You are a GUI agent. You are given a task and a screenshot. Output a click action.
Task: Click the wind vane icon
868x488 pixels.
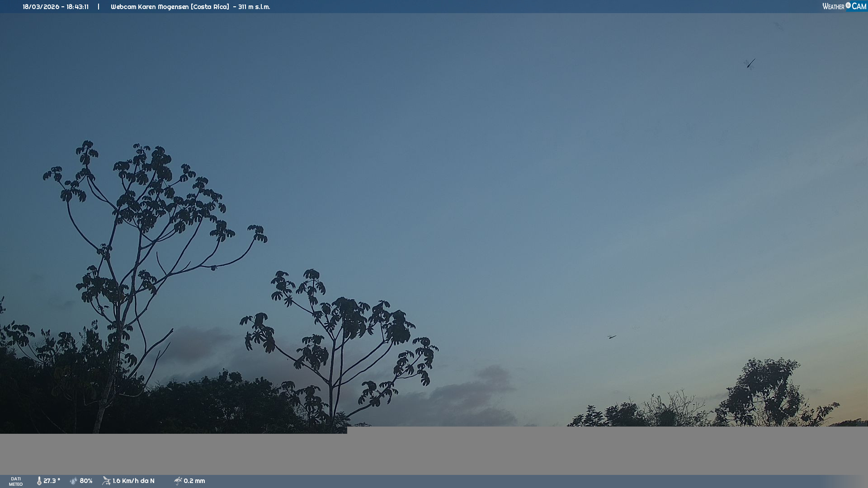click(x=106, y=481)
